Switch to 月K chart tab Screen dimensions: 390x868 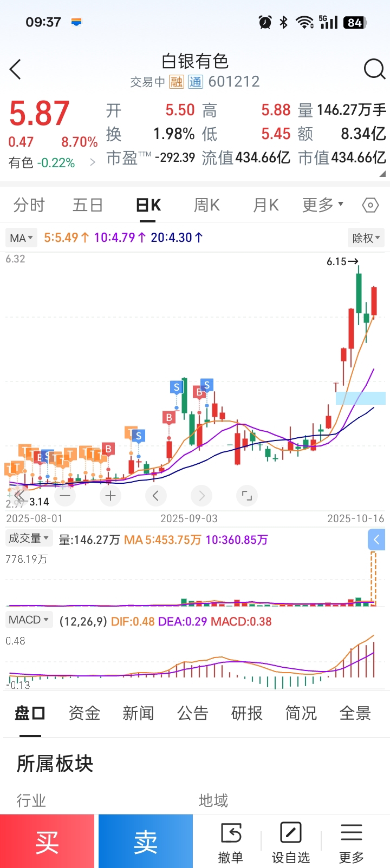(x=266, y=205)
